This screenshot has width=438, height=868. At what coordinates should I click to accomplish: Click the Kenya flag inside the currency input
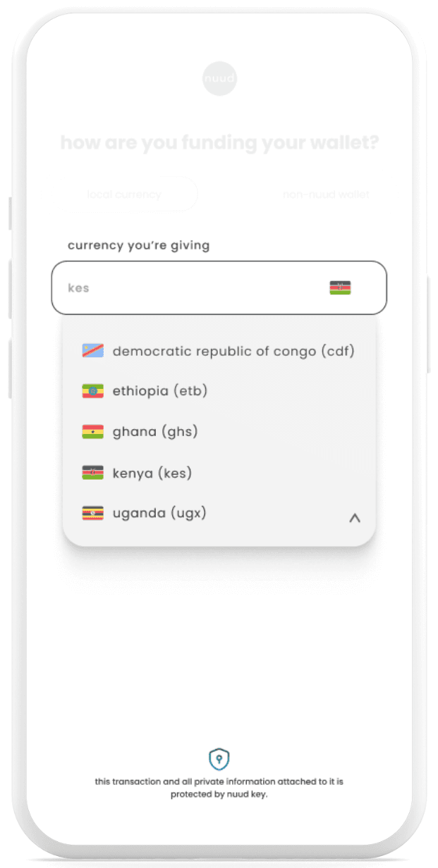tap(339, 287)
